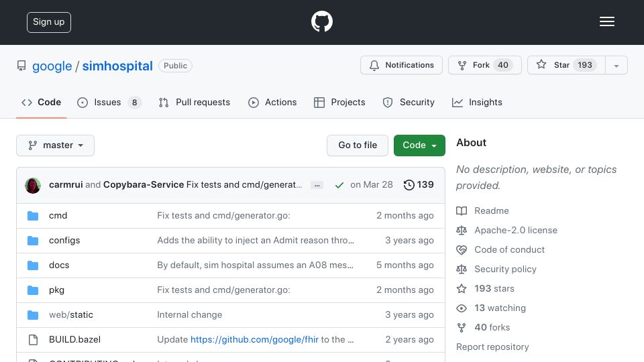Open Internal change commit for web/static
This screenshot has height=362, width=644.
coord(189,315)
